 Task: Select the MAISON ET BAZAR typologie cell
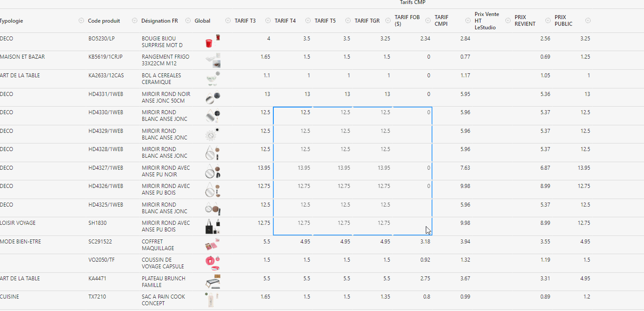[22, 57]
